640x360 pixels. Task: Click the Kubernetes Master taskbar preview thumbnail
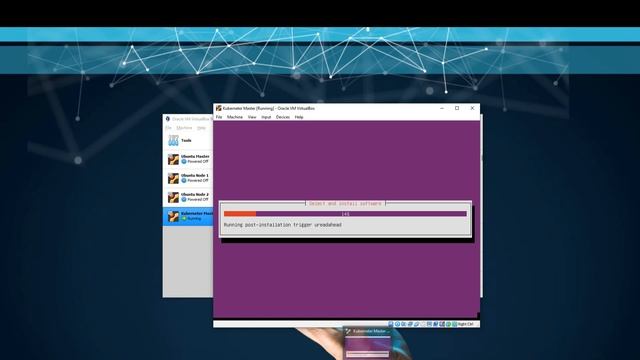[367, 343]
